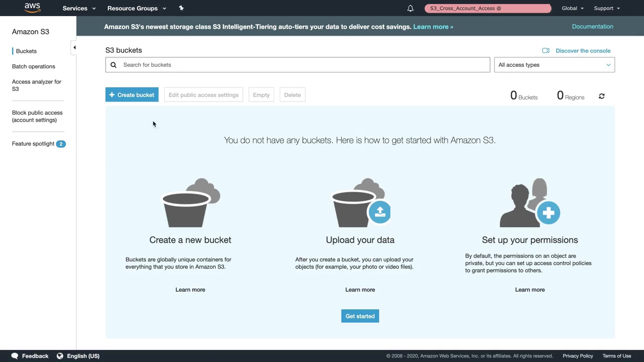Click the Upload your data heading
644x362 pixels.
click(x=360, y=240)
